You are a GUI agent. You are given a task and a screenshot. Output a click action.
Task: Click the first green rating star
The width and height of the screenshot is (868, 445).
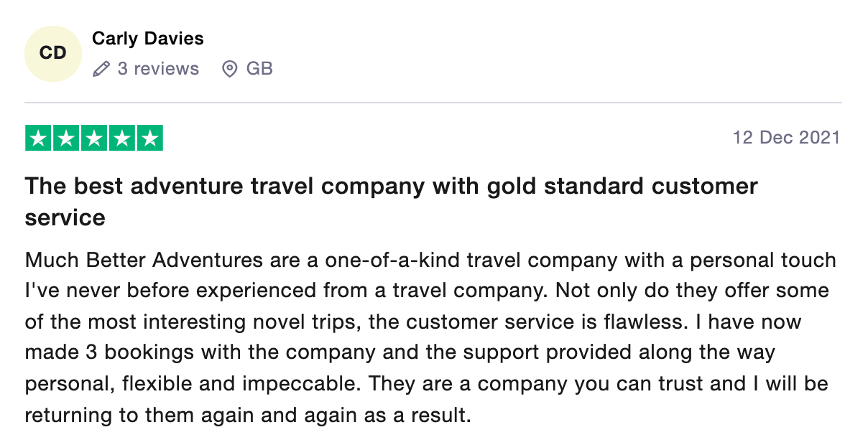[39, 138]
